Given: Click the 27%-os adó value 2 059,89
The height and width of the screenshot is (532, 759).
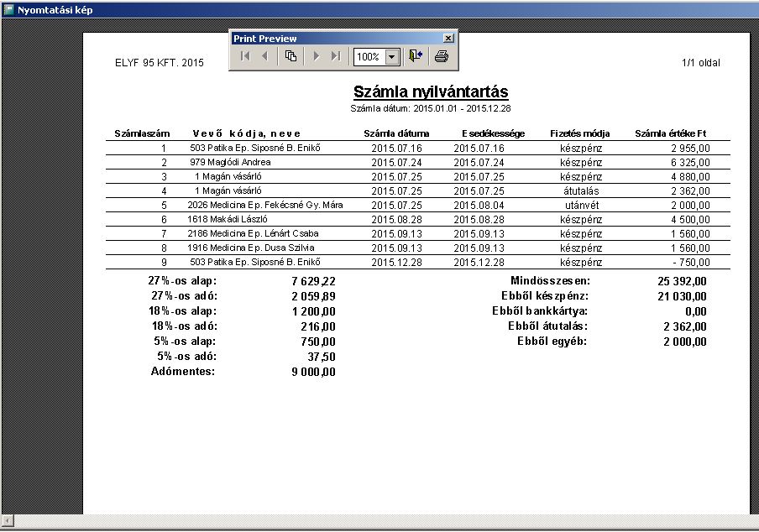Looking at the screenshot, I should coord(313,296).
